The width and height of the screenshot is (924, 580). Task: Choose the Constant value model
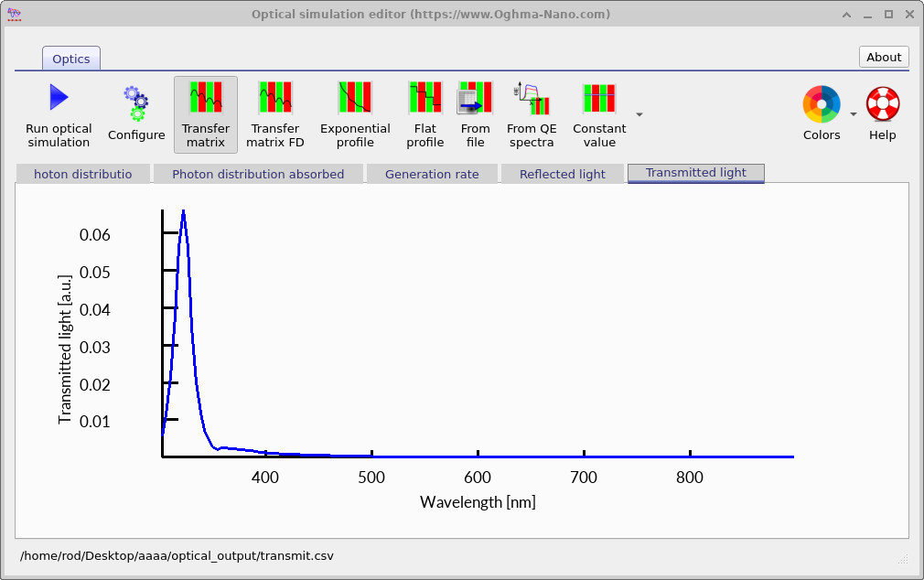tap(599, 115)
